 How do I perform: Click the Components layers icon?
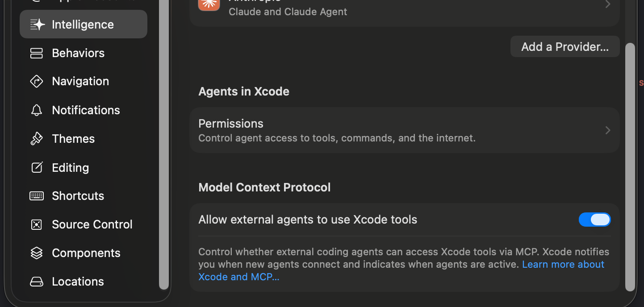[37, 253]
